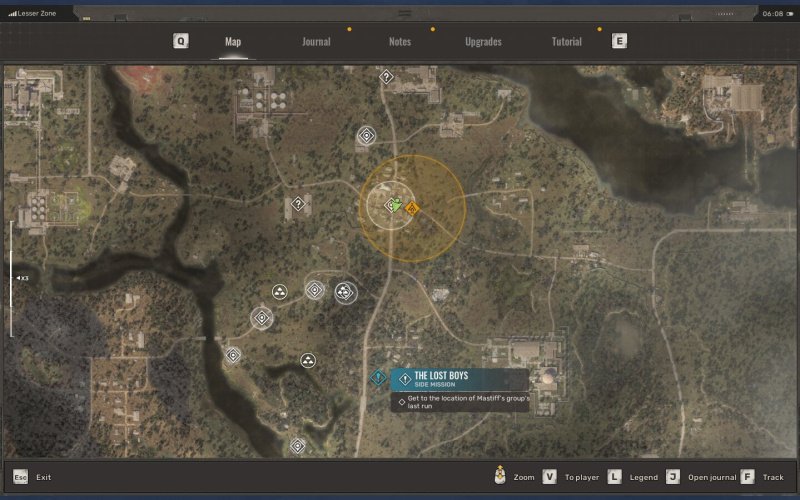Screen dimensions: 800x500
Task: Click the signal strength icon near Lesser Zone
Action: pos(12,14)
